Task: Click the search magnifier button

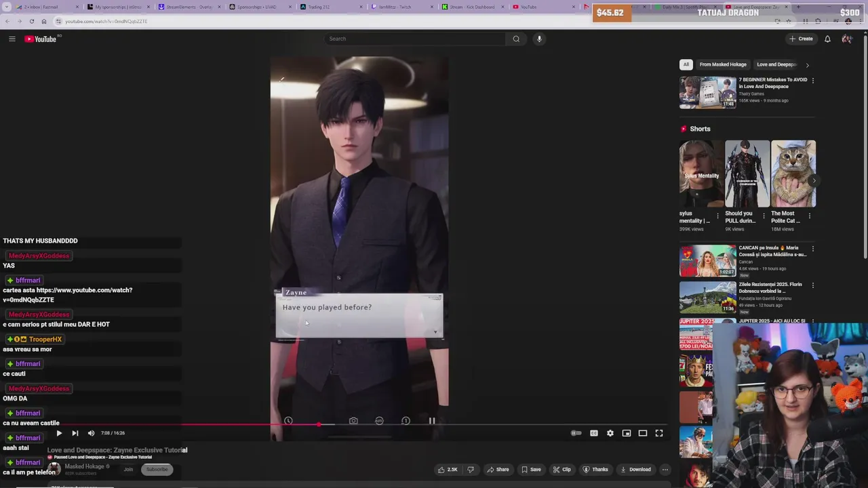Action: 516,39
